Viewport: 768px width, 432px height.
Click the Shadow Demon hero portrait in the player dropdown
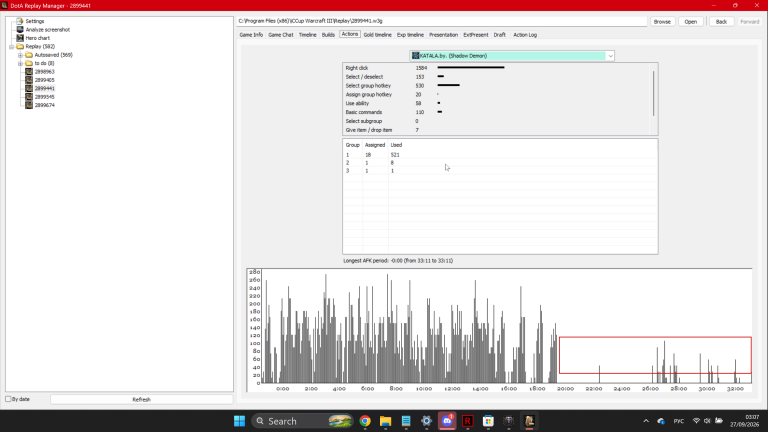click(x=415, y=56)
